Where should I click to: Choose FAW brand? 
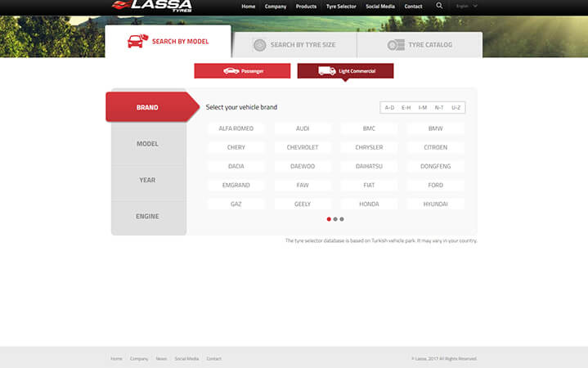303,186
